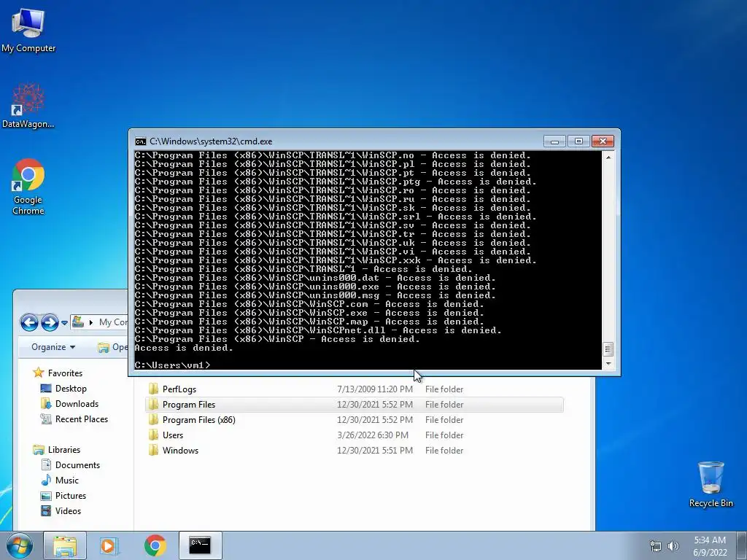Click date 3/26/2022 6:30 PM
This screenshot has width=747, height=560.
[373, 435]
